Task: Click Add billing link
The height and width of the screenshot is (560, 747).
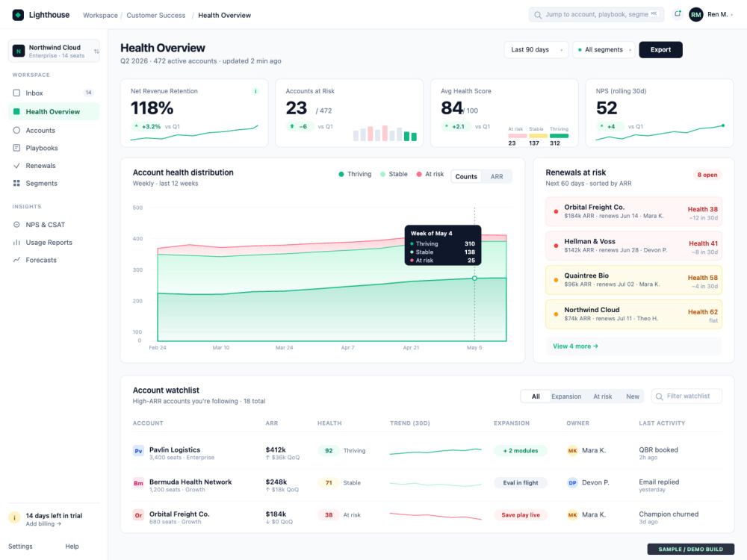Action: pos(43,524)
